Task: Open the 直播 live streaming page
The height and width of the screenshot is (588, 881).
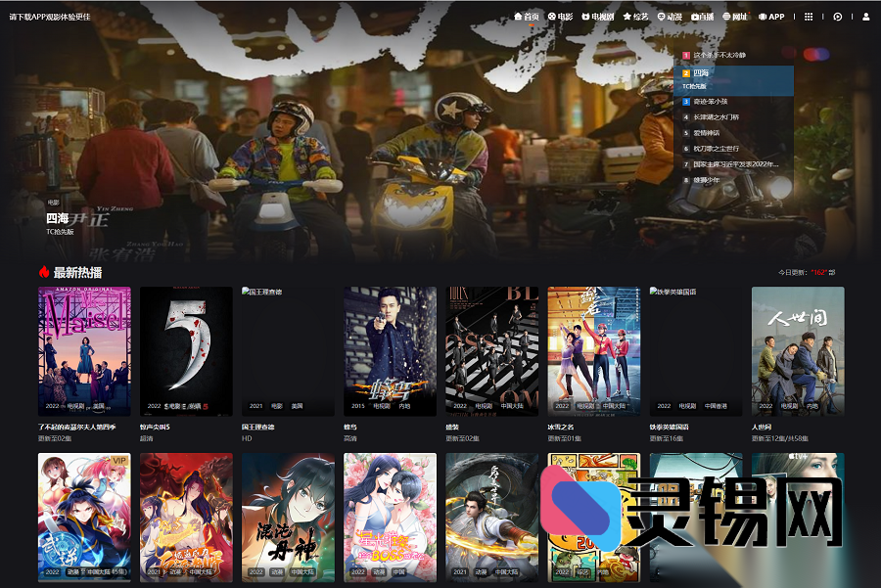Action: coord(703,17)
